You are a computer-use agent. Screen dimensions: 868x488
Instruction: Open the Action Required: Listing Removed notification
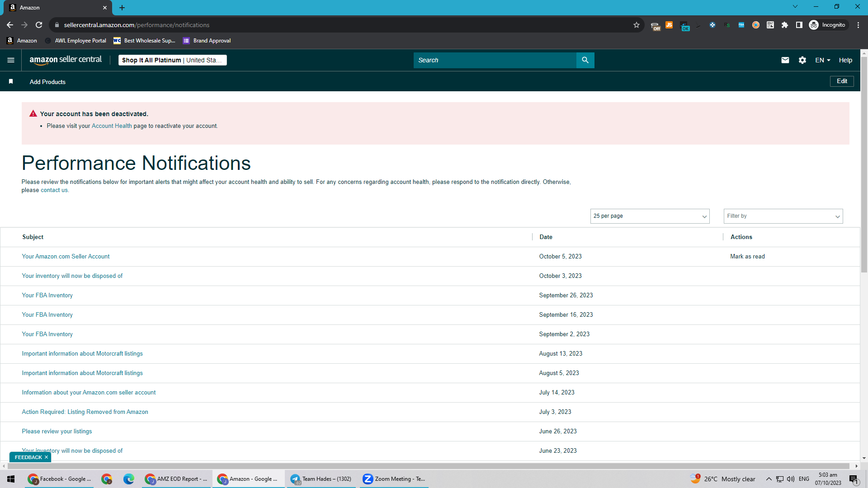[x=85, y=412]
